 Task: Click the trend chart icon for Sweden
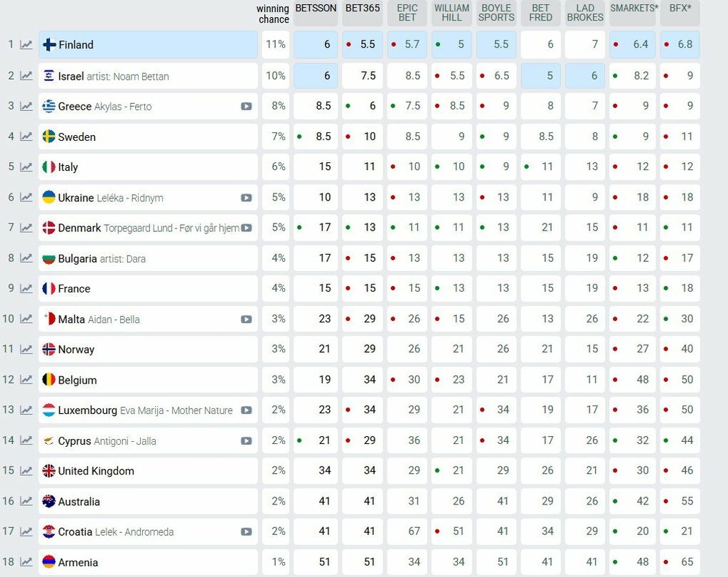tap(26, 137)
